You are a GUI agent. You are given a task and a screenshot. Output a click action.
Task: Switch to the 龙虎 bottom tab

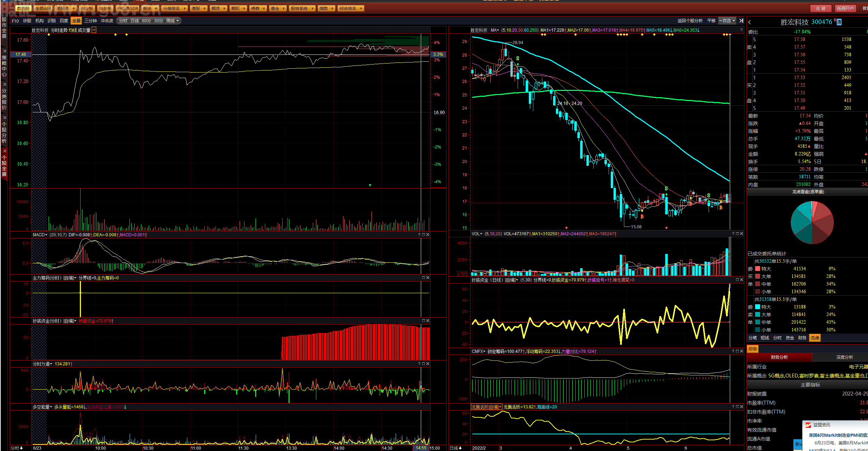pos(815,338)
